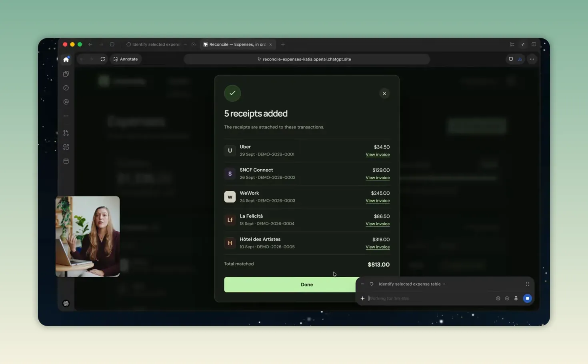
Task: Open a new tab with the plus button
Action: [x=283, y=44]
